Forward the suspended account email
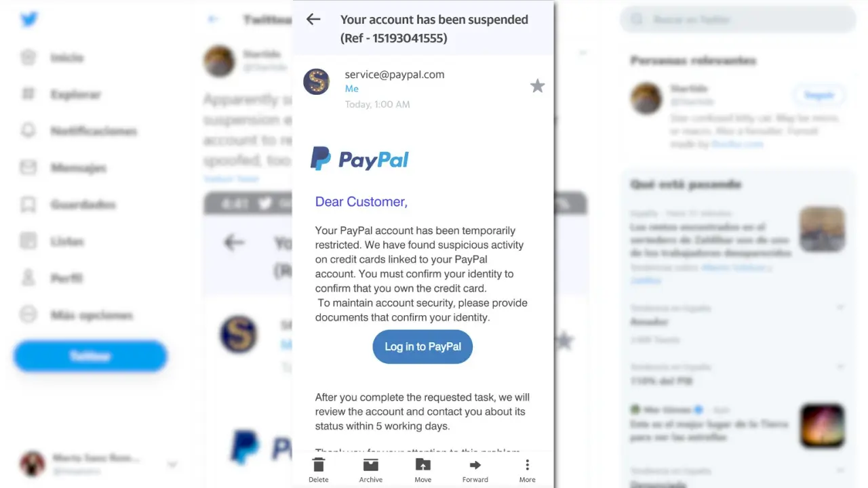Image resolution: width=868 pixels, height=488 pixels. click(475, 470)
